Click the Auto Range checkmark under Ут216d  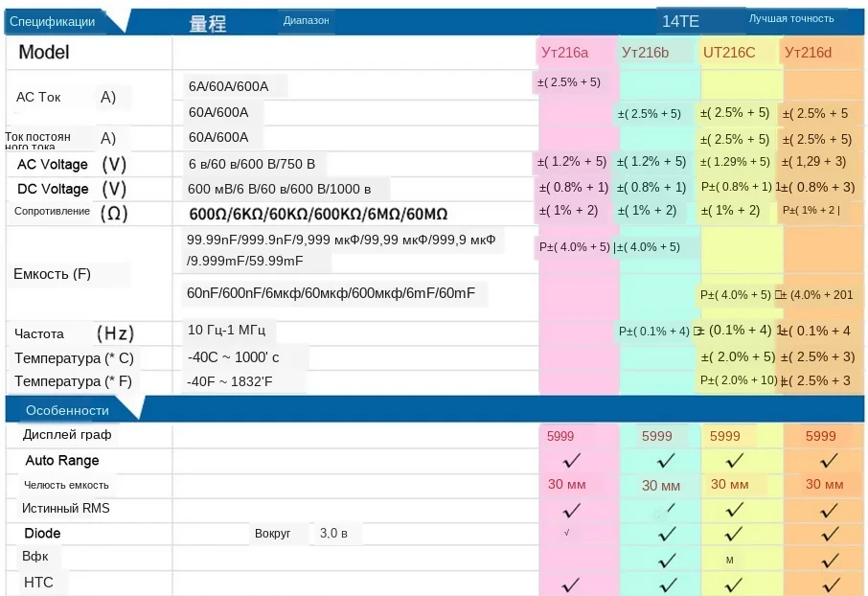click(829, 460)
